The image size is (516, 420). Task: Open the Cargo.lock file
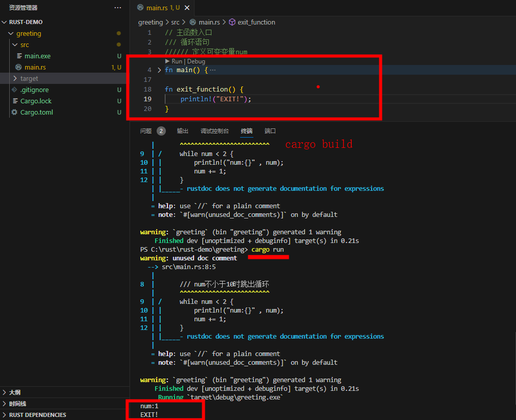click(36, 101)
